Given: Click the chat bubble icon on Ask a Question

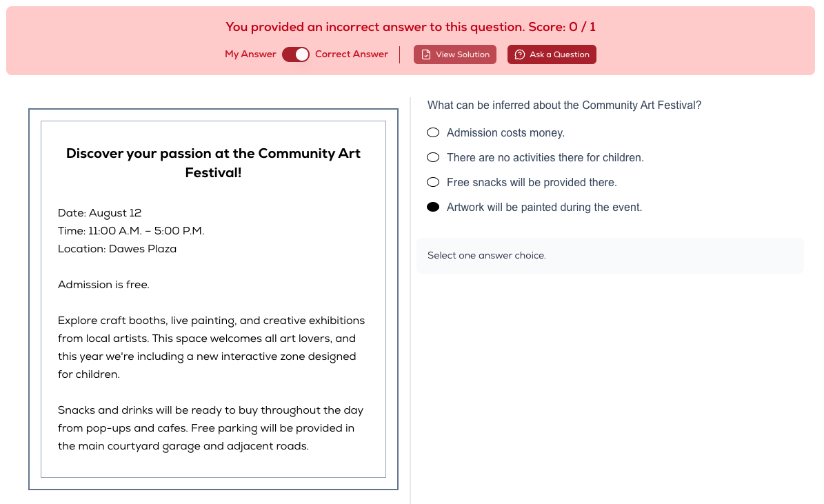Looking at the screenshot, I should pos(520,54).
